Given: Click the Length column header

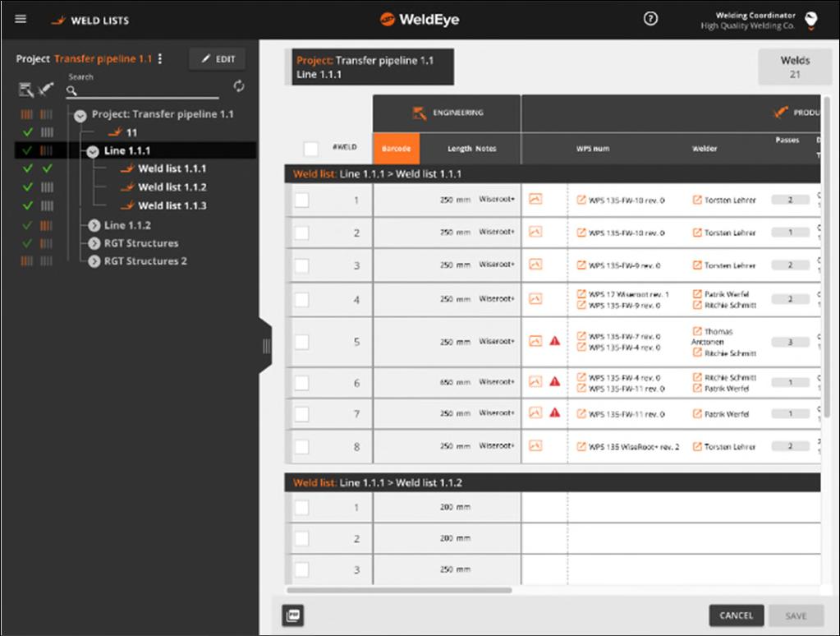Looking at the screenshot, I should (459, 149).
